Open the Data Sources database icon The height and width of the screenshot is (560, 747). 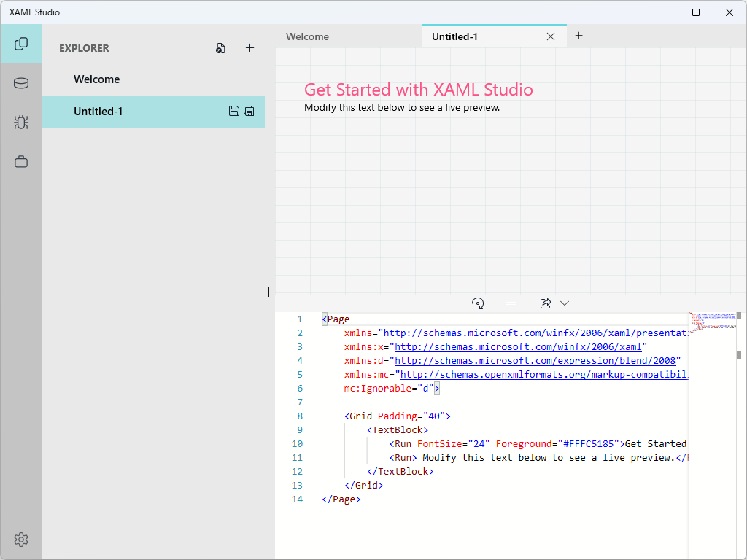tap(21, 83)
